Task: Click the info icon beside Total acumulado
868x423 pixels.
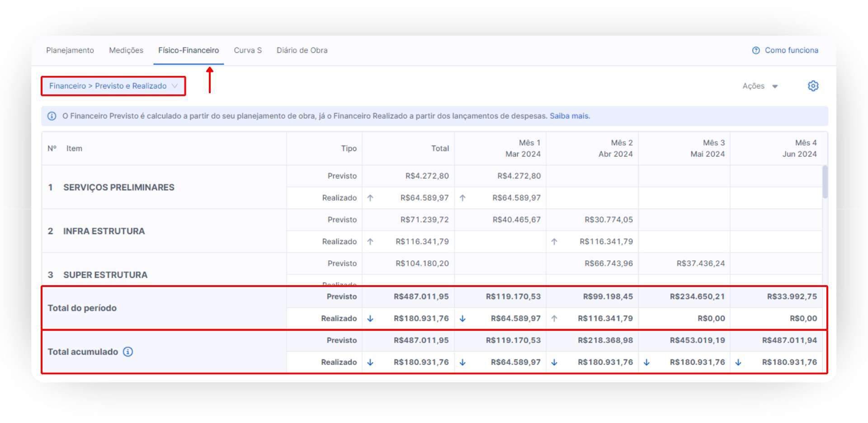Action: (128, 352)
